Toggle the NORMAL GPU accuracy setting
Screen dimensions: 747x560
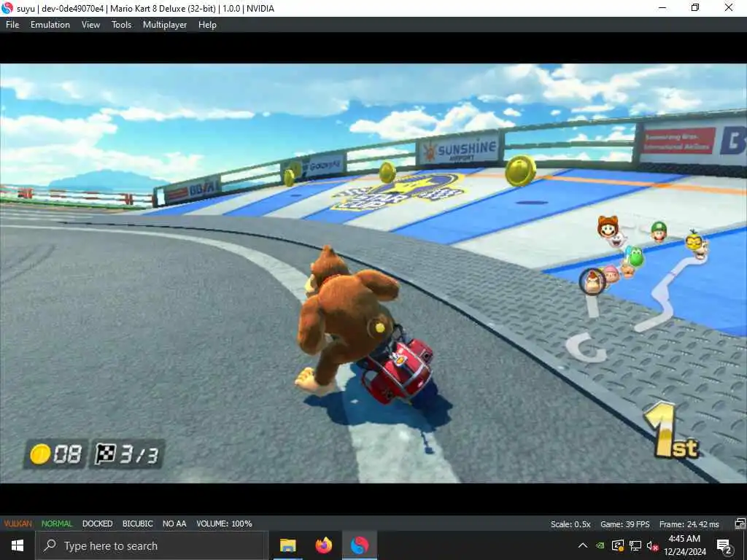pyautogui.click(x=57, y=524)
